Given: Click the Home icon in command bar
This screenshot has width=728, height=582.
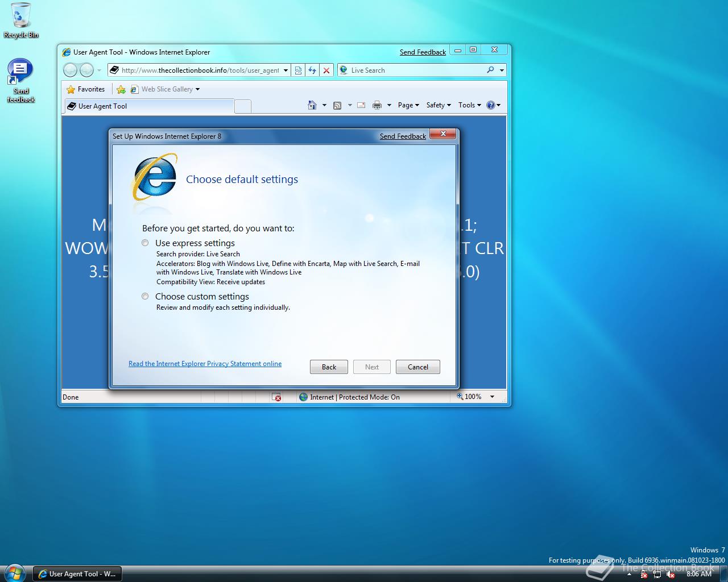Looking at the screenshot, I should tap(312, 105).
